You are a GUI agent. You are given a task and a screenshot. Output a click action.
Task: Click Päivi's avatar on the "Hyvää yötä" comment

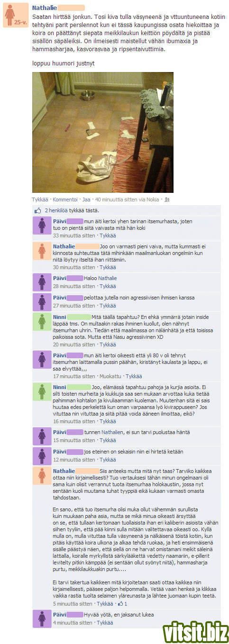42,619
